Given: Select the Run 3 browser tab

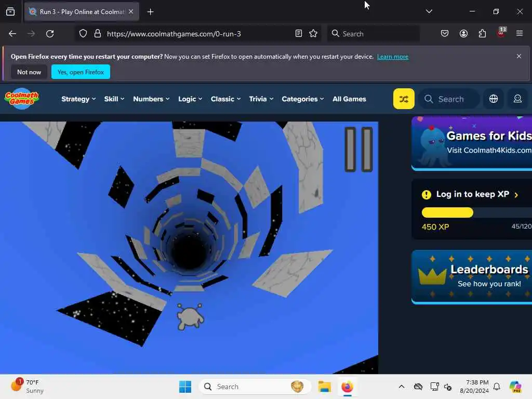Looking at the screenshot, I should 82,12.
